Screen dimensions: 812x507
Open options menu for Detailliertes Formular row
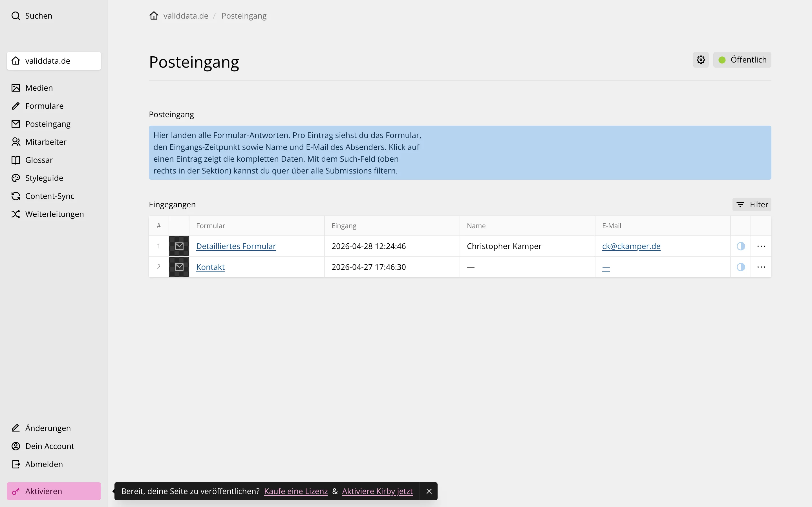(x=761, y=246)
